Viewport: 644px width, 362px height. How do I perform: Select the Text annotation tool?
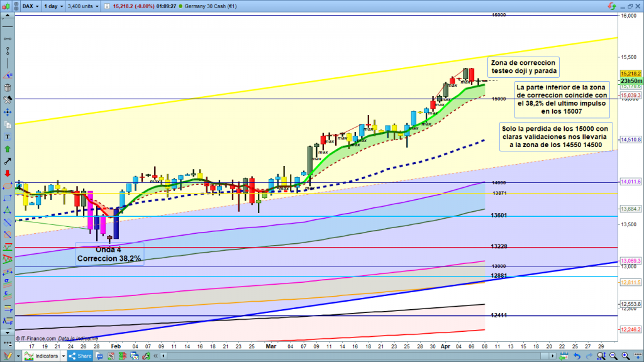pyautogui.click(x=8, y=136)
